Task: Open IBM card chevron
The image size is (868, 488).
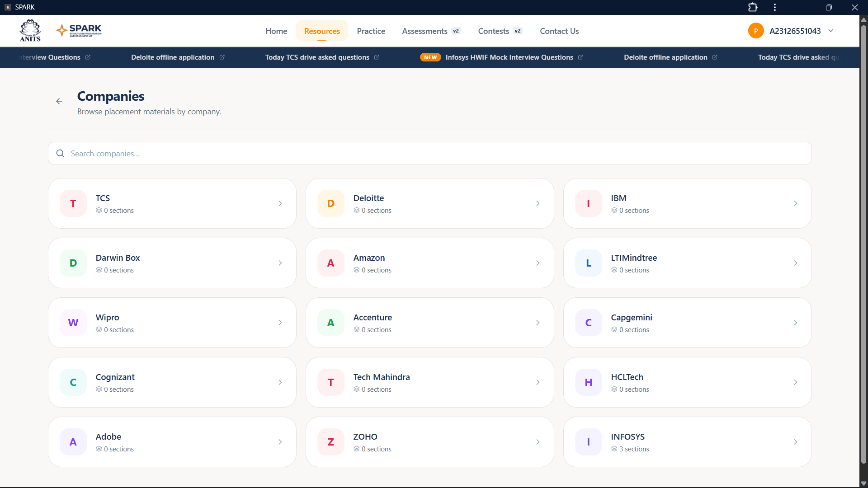Action: tap(796, 203)
